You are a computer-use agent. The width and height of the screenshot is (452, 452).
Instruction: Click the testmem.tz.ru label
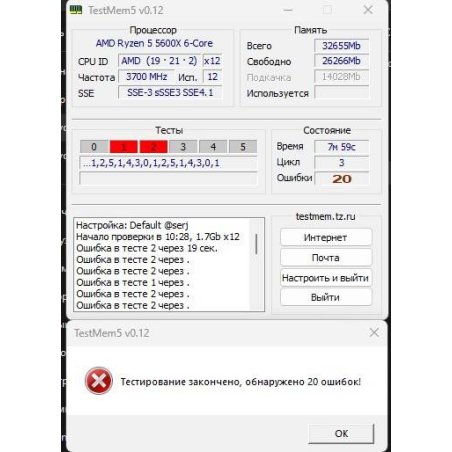326,216
